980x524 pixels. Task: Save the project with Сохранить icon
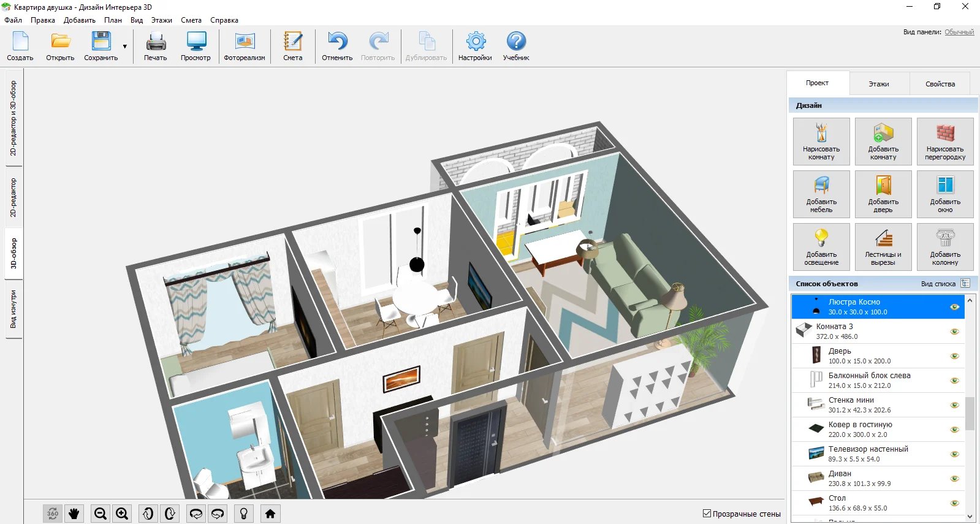click(x=101, y=46)
